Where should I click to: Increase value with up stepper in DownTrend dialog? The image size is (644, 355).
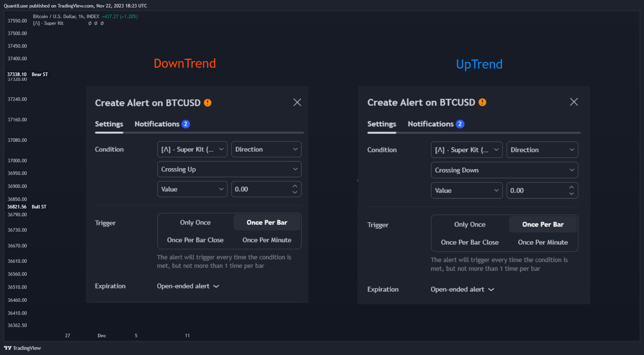(x=295, y=186)
